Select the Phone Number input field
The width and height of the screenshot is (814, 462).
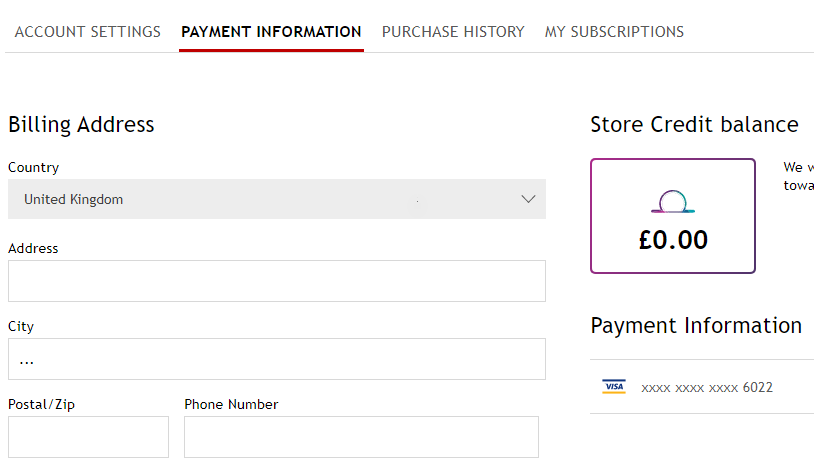click(361, 437)
